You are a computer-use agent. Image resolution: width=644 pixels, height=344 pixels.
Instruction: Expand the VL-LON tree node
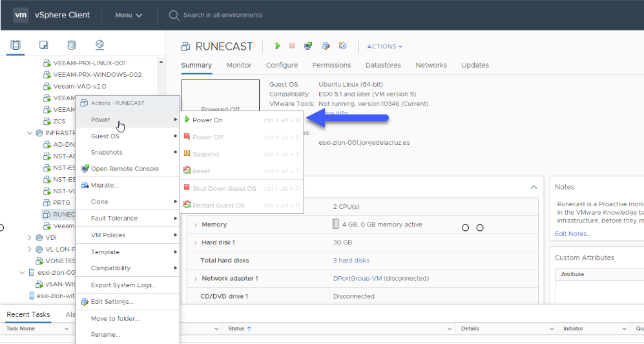(30, 249)
